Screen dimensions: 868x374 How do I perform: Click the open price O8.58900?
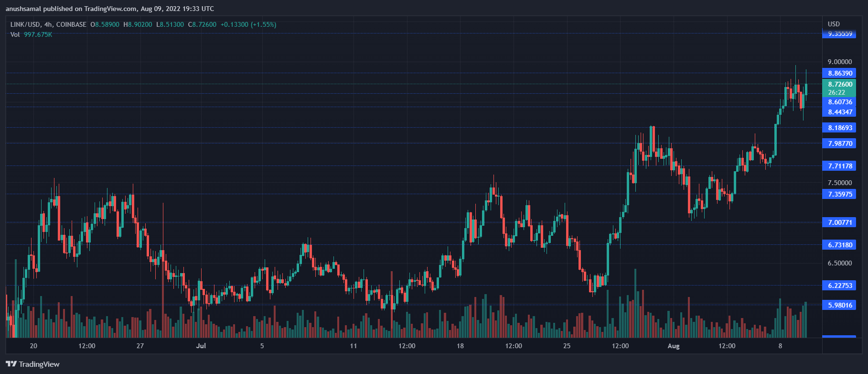point(105,24)
